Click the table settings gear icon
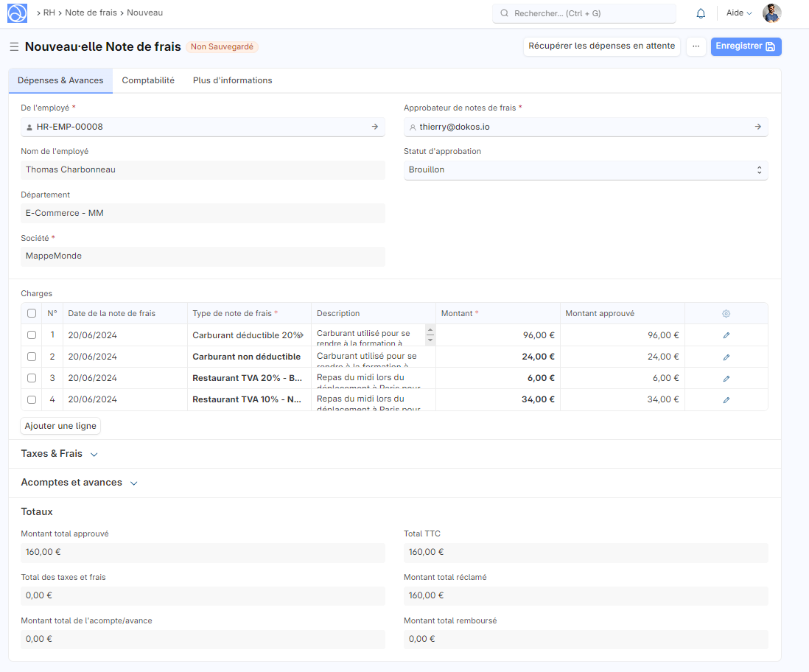Viewport: 809px width, 672px height. tap(726, 314)
